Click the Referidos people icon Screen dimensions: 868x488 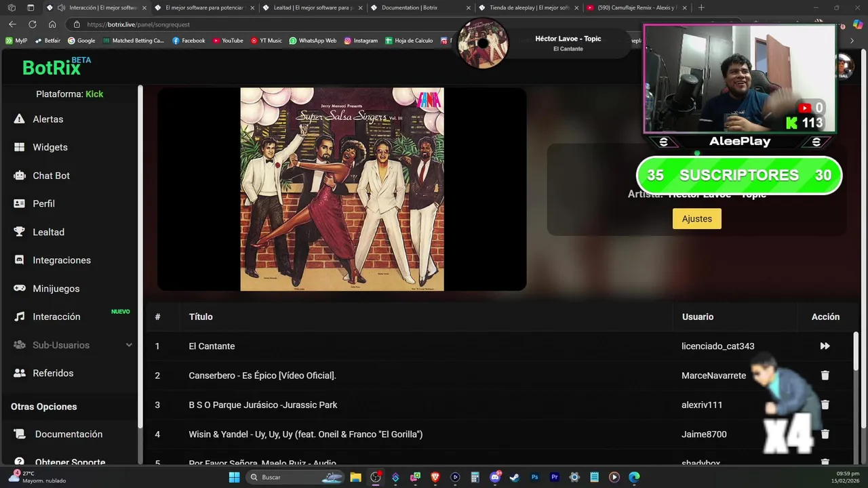pos(20,373)
